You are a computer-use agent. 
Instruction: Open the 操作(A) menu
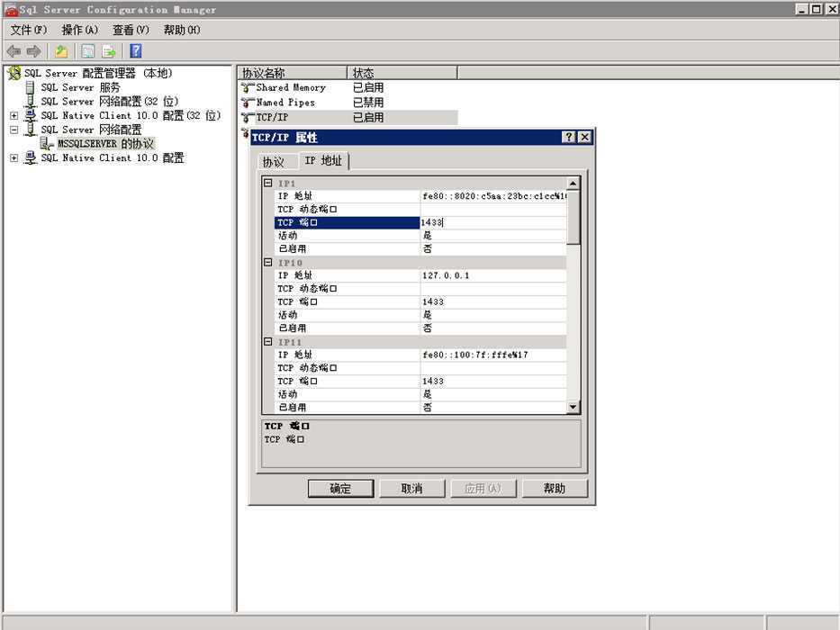point(80,30)
